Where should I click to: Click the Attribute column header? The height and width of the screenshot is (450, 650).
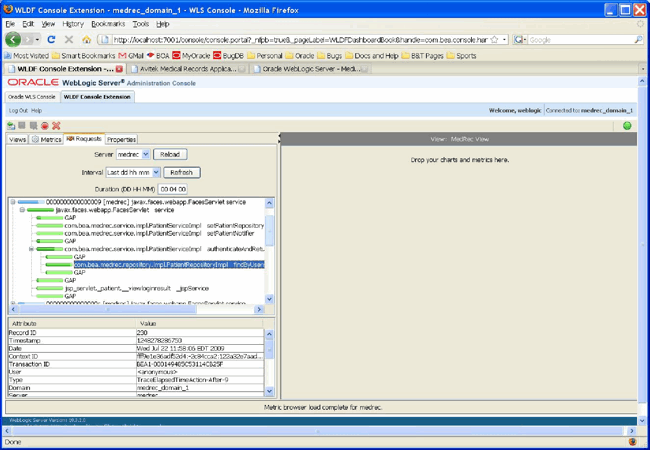coord(72,323)
